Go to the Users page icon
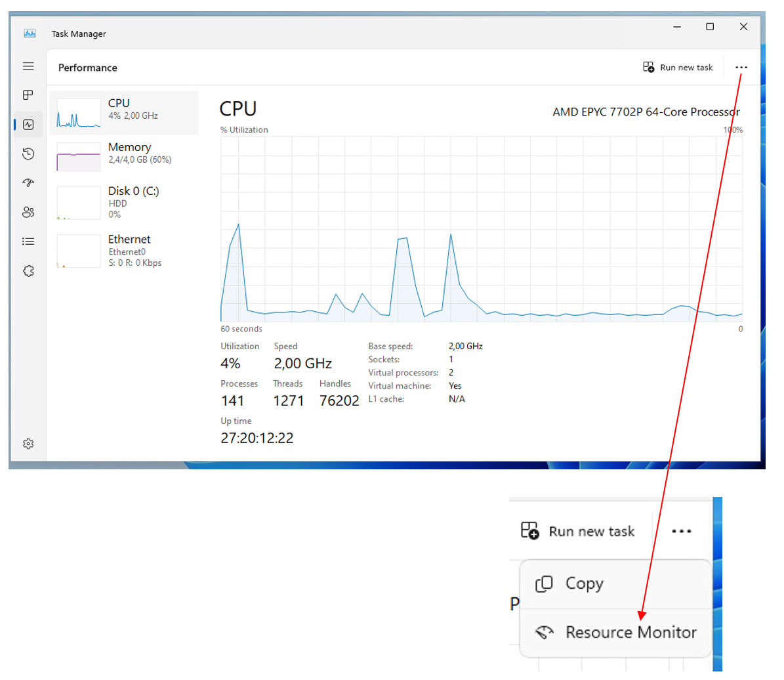784x680 pixels. pyautogui.click(x=28, y=212)
